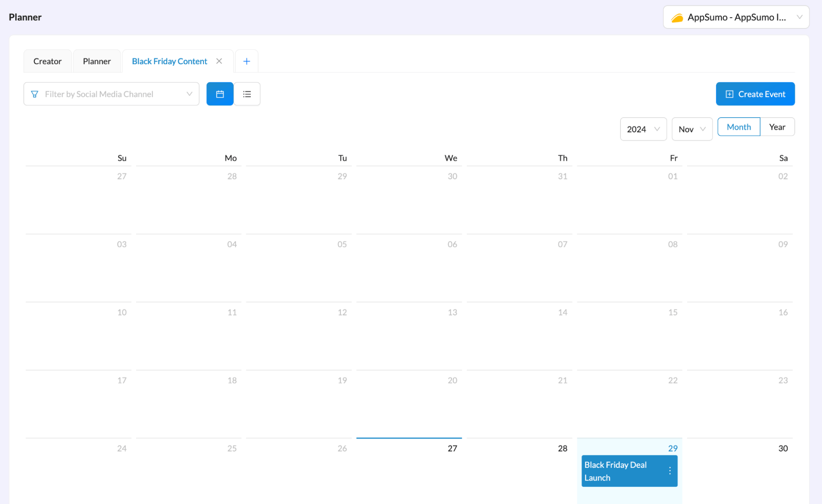Click the AppSumo logo icon

pos(677,18)
